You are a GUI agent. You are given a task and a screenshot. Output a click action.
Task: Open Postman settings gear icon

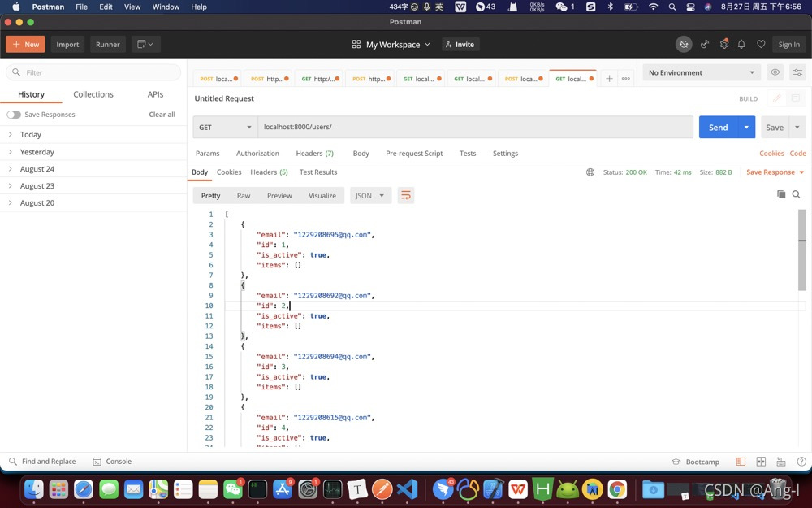(724, 44)
